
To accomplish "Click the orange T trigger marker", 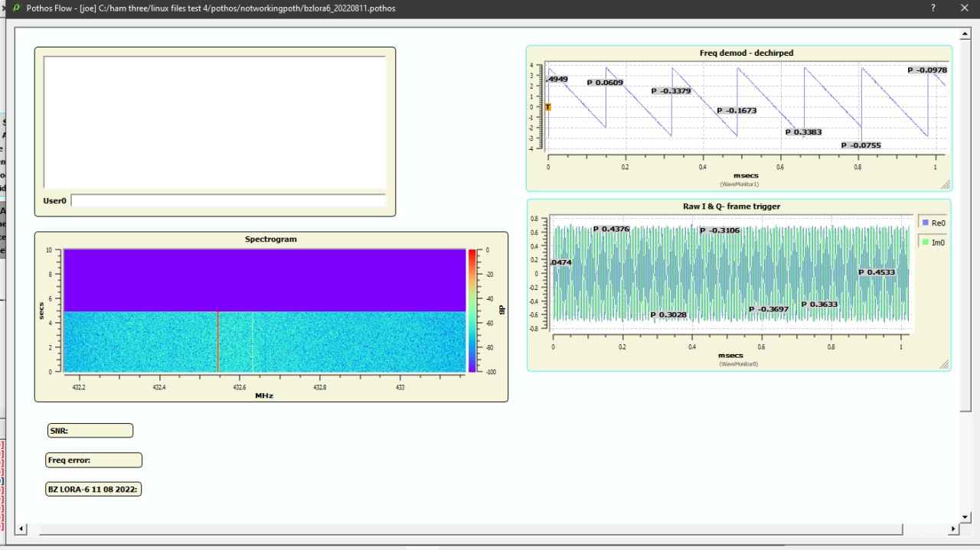I will 547,107.
